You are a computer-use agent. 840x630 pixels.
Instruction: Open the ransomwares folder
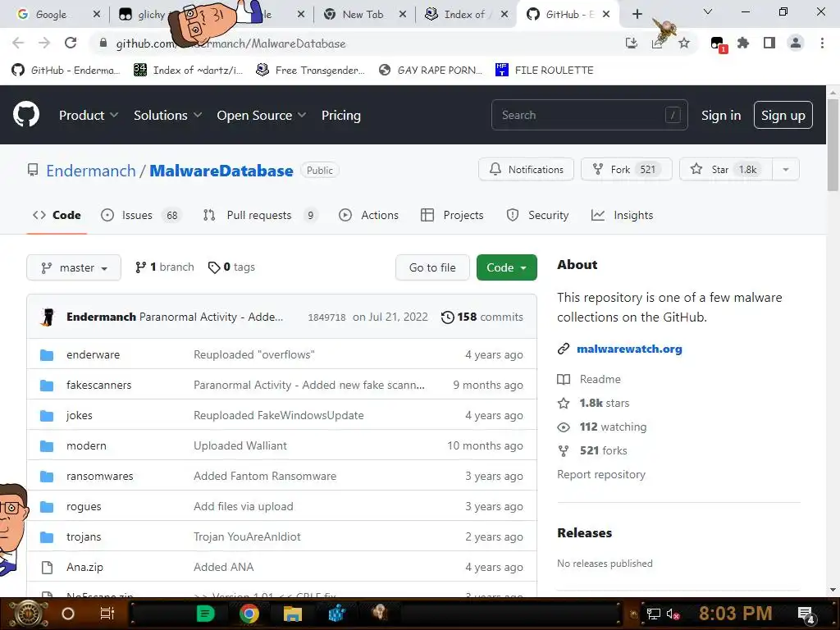point(99,477)
